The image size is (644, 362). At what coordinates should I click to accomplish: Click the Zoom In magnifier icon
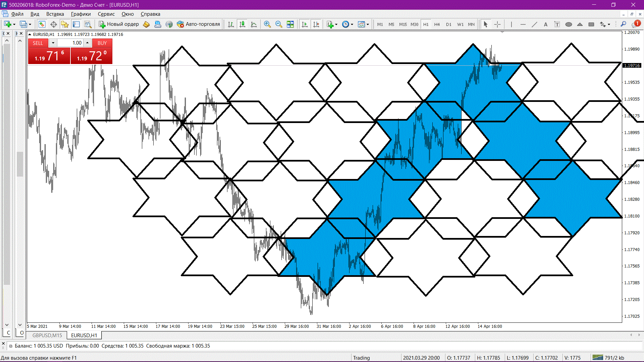click(267, 24)
